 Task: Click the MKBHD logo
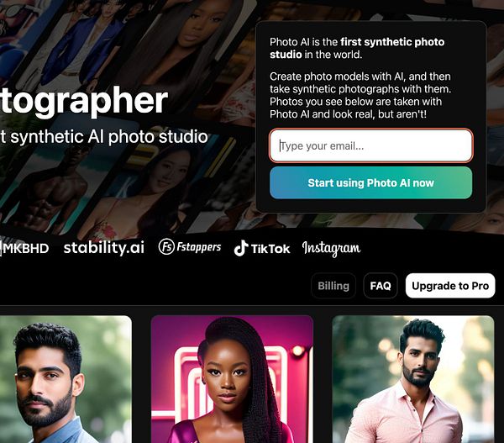[x=24, y=248]
